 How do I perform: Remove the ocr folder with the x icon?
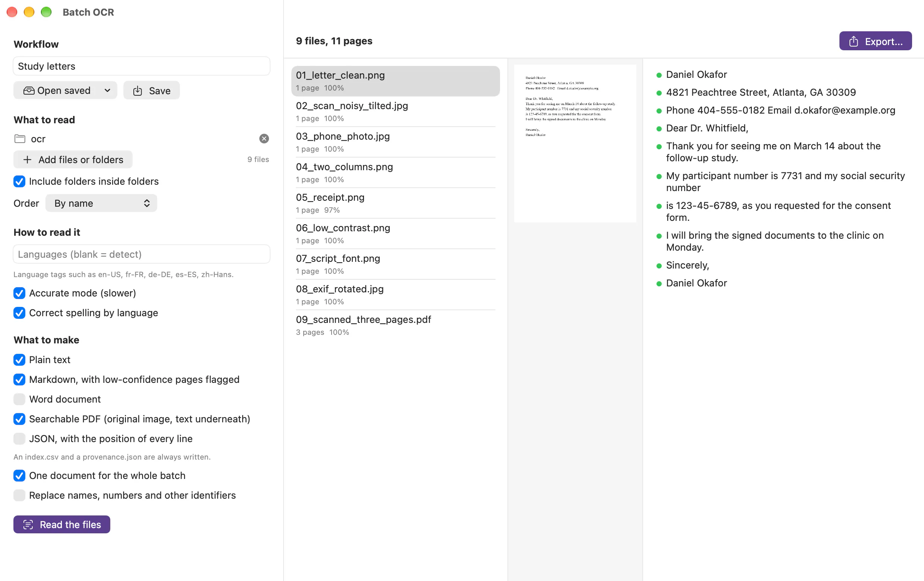(x=264, y=139)
